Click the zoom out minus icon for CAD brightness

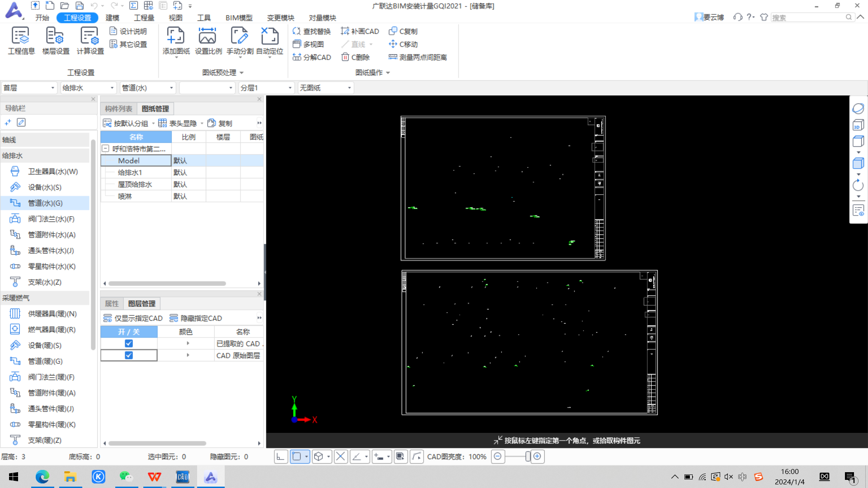click(x=498, y=456)
